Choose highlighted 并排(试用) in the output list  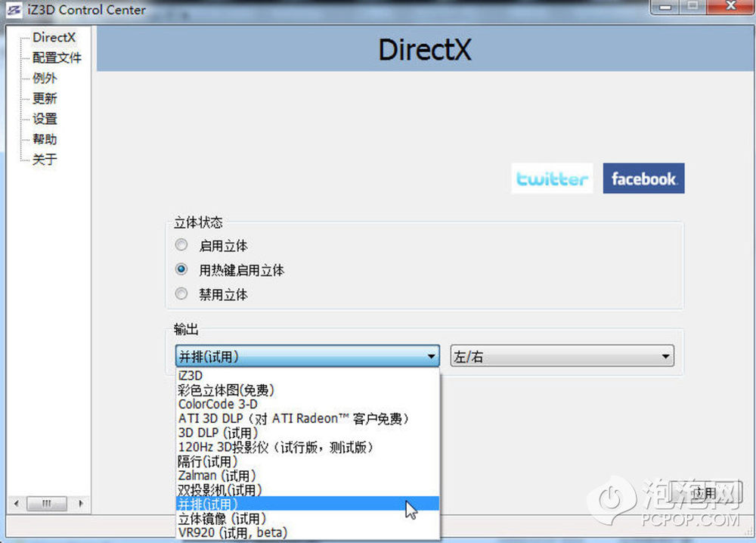[308, 504]
